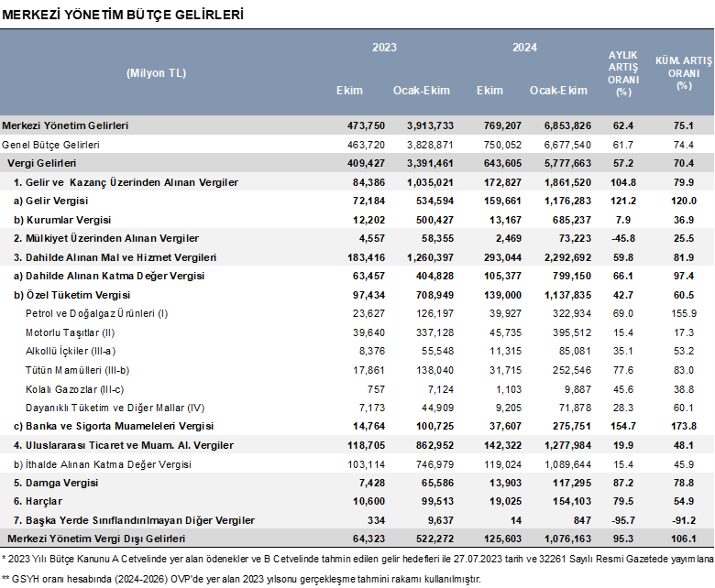Click the footnote about 2023 Yılı Bütçe Kanunu

[x=357, y=560]
